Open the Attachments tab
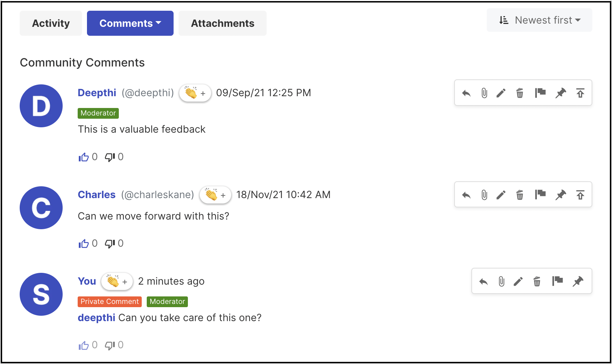Image resolution: width=612 pixels, height=364 pixels. click(x=223, y=23)
